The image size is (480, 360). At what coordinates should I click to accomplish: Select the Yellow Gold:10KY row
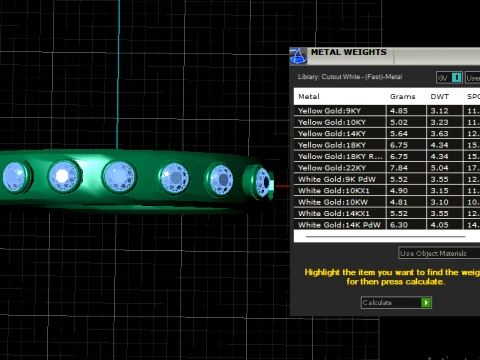pyautogui.click(x=387, y=122)
